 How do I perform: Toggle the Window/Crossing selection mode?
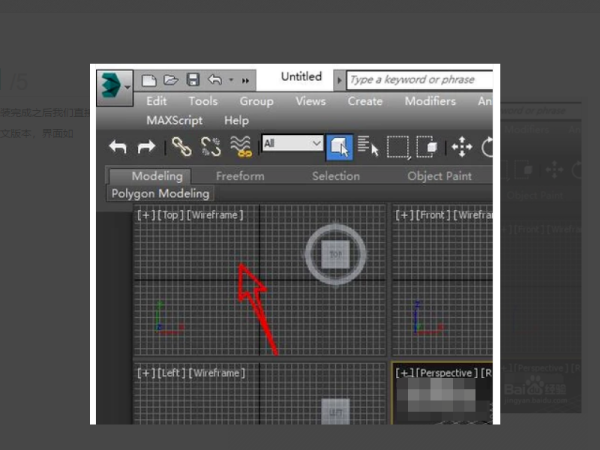[427, 147]
